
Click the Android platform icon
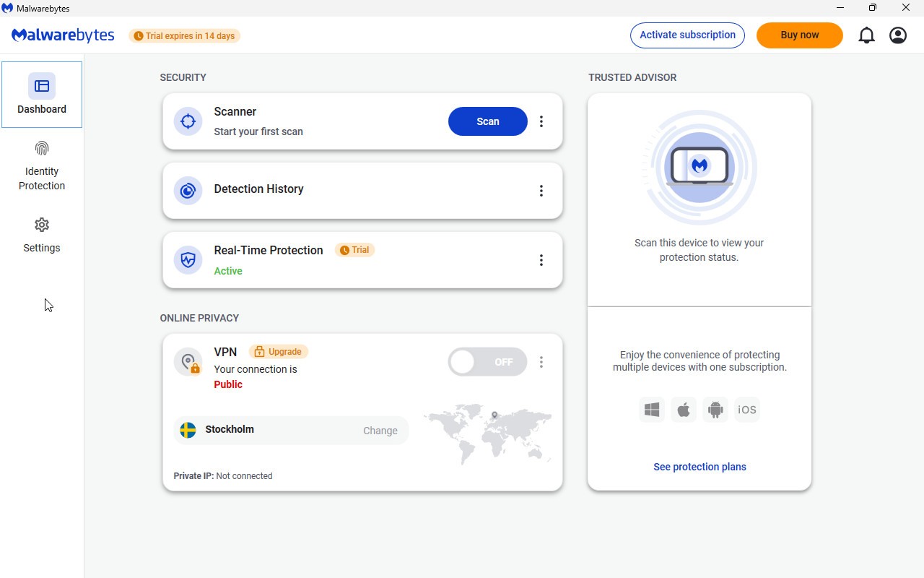click(x=715, y=410)
